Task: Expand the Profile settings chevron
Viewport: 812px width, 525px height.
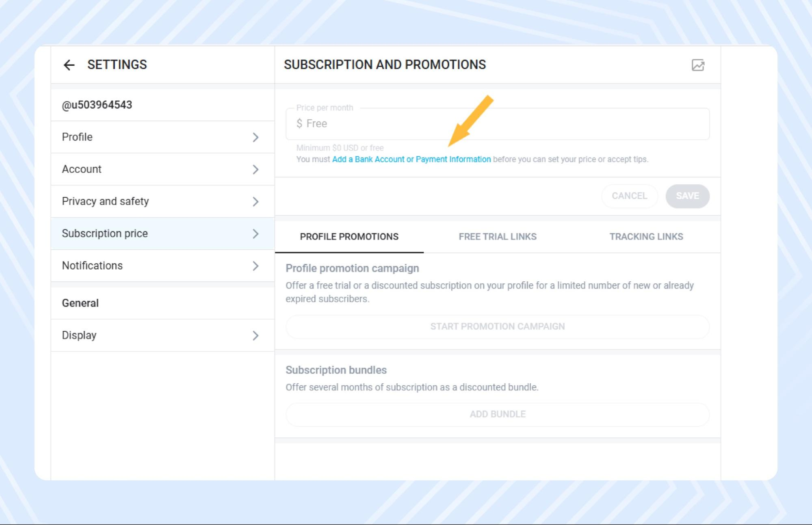Action: pyautogui.click(x=255, y=137)
